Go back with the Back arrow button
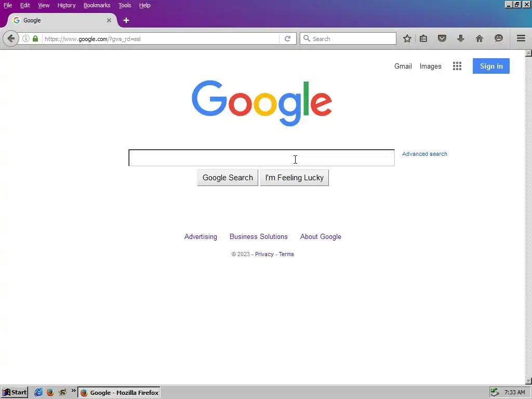 tap(11, 38)
